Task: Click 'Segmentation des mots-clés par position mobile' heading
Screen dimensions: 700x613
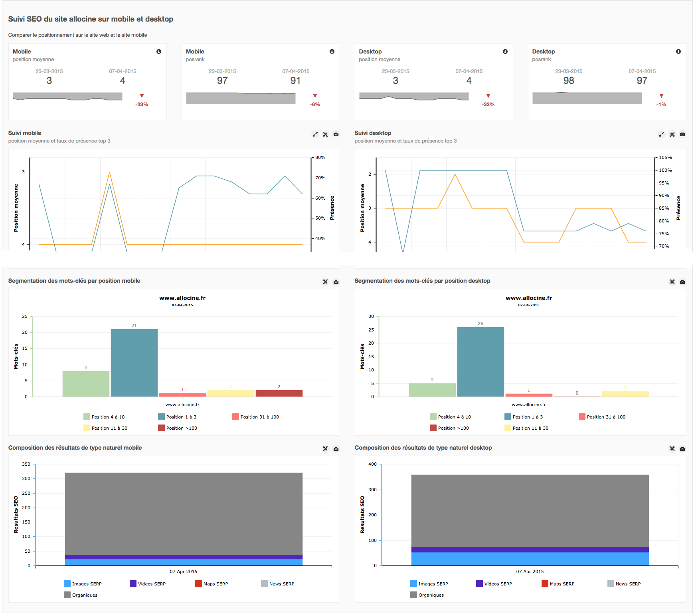Action: 74,281
